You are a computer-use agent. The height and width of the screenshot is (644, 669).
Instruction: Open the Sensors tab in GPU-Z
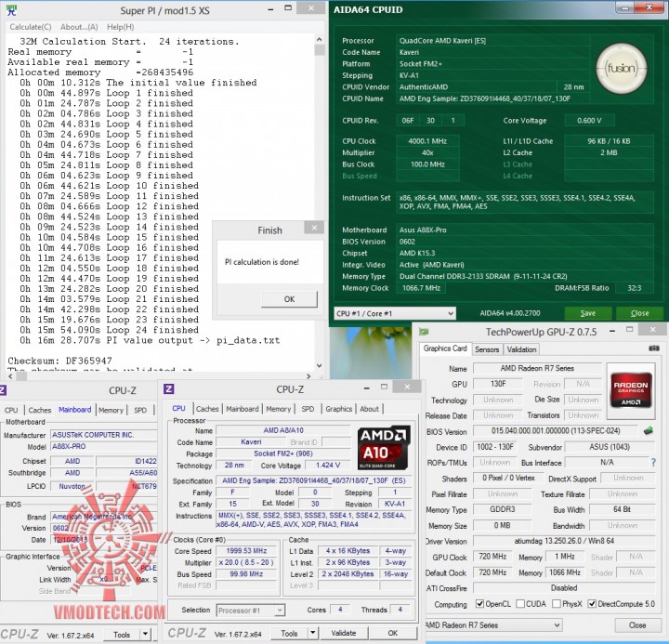point(487,349)
